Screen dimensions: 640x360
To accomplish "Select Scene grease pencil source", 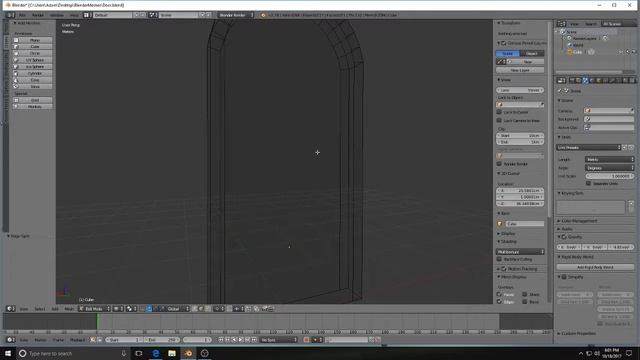I will [x=508, y=53].
